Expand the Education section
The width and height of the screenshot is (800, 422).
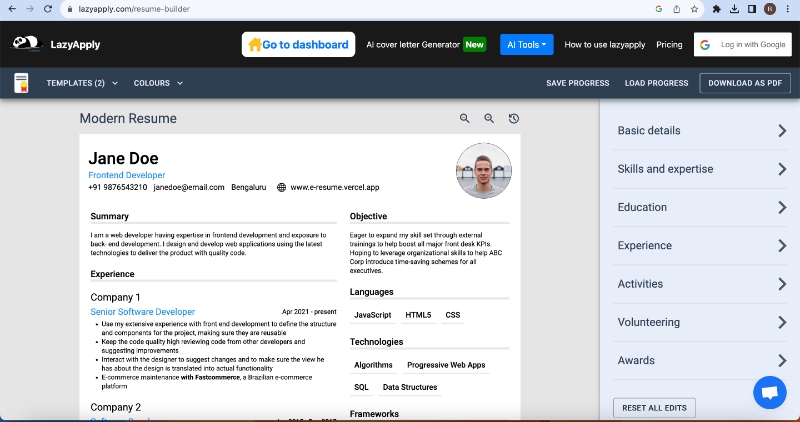700,207
